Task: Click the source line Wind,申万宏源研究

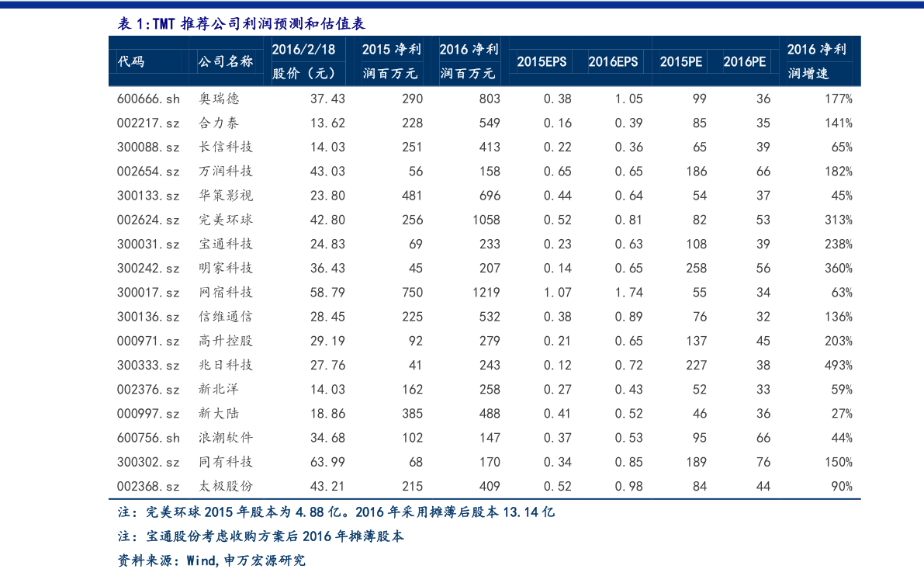Action: [211, 560]
